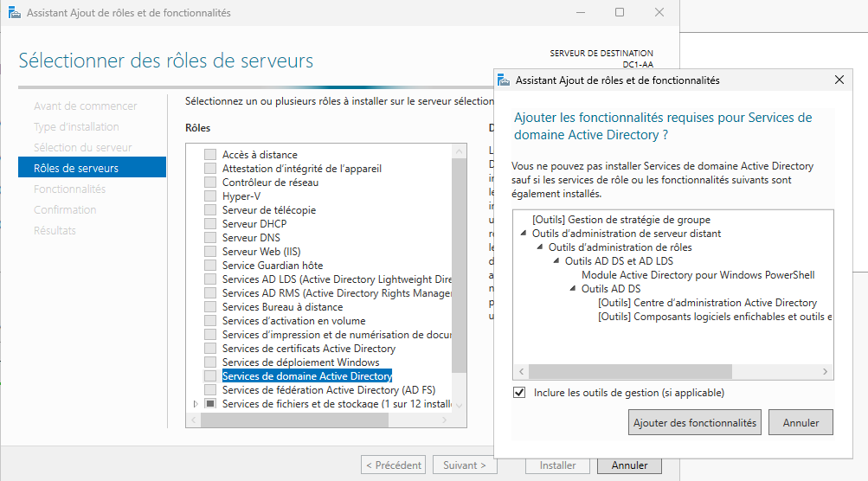Viewport: 868px width, 481px height.
Task: Click the Suivant button
Action: 465,465
